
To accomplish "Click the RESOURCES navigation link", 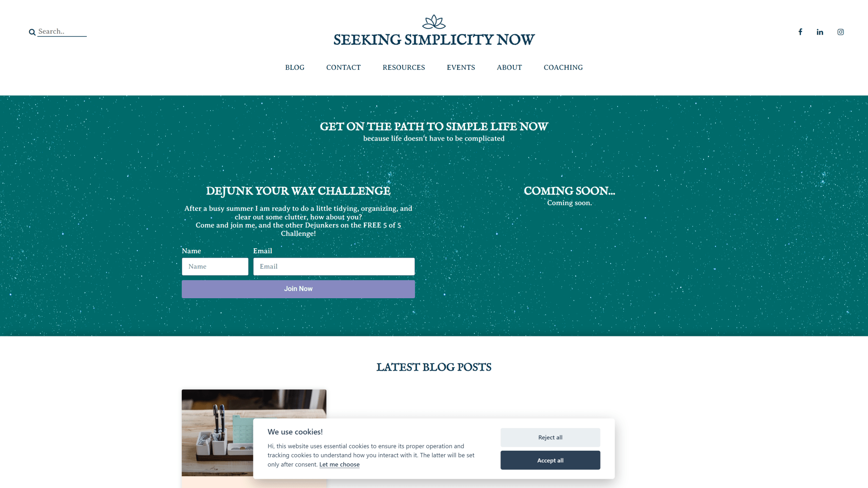I will tap(403, 67).
